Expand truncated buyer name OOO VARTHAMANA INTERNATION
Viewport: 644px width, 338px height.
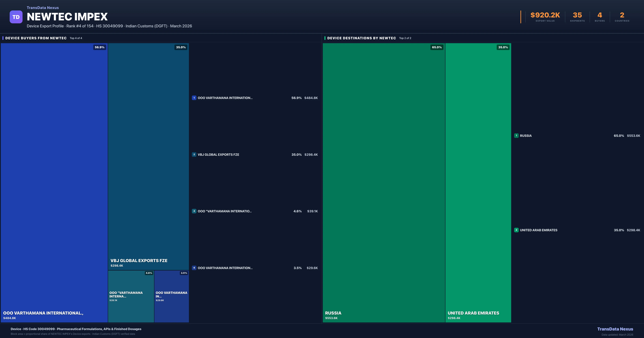click(225, 98)
